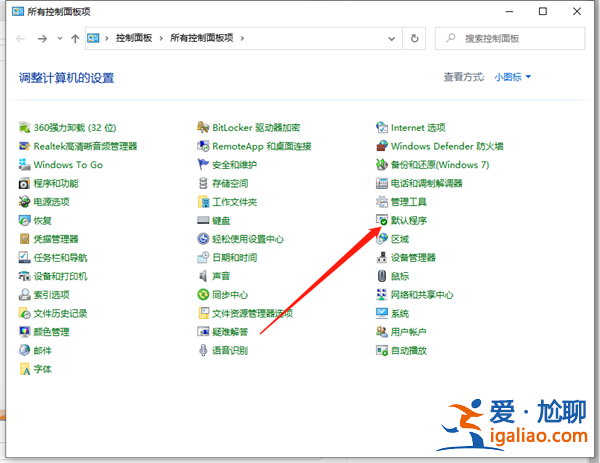
Task: Click 控制面板 breadcrumb segment
Action: pyautogui.click(x=134, y=38)
